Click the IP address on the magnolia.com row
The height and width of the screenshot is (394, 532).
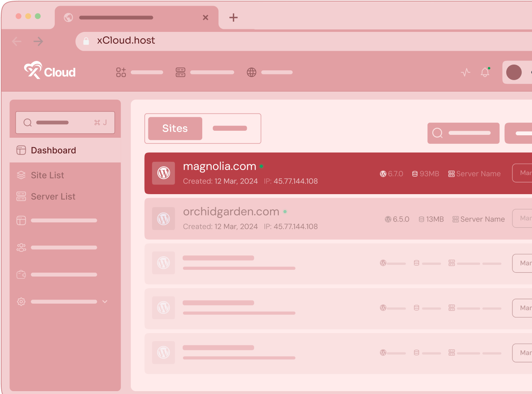(296, 181)
